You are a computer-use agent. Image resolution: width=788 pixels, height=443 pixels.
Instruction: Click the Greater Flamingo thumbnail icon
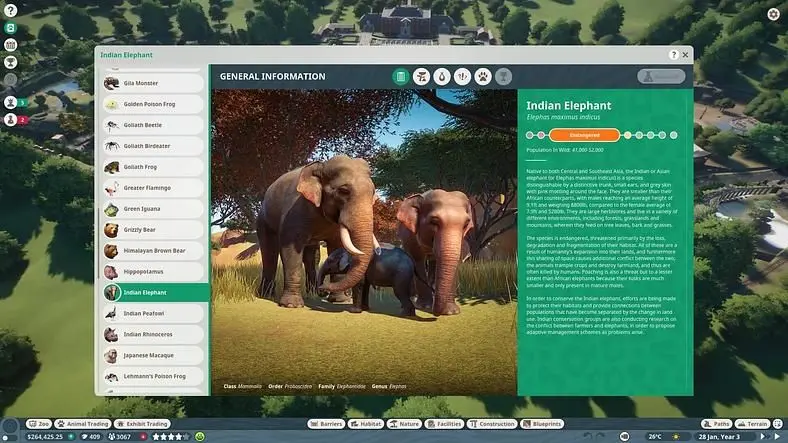point(111,188)
